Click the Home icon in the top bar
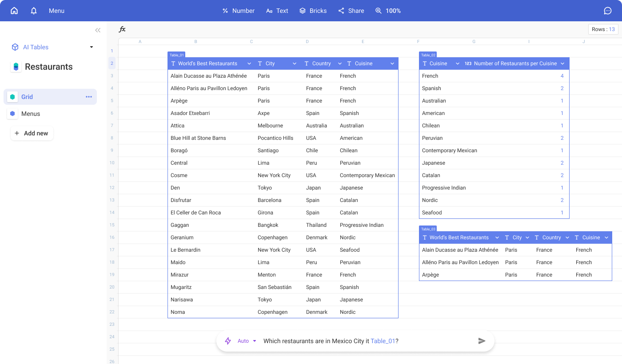 [14, 11]
